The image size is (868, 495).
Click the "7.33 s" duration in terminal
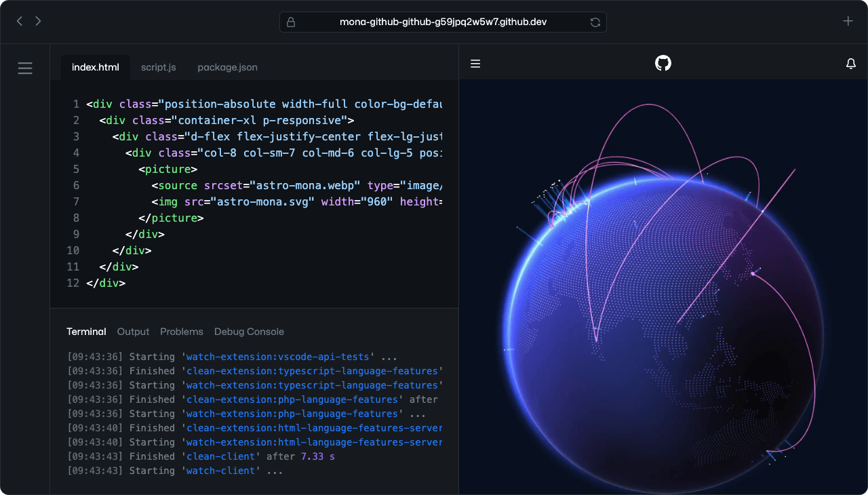pyautogui.click(x=317, y=456)
